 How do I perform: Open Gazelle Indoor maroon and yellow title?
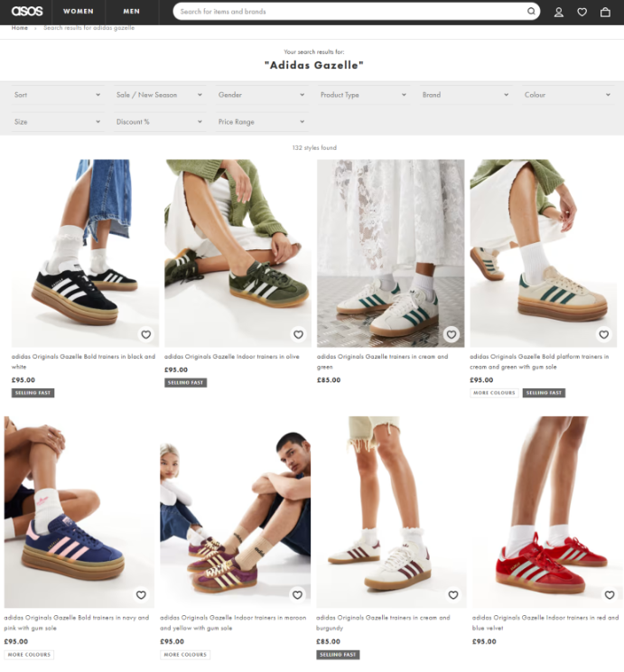pyautogui.click(x=233, y=622)
